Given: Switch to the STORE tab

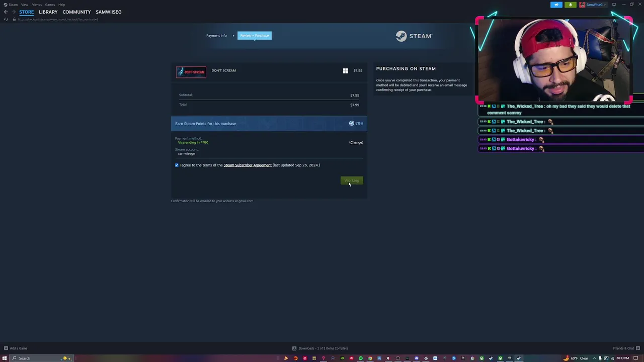Looking at the screenshot, I should tap(27, 12).
